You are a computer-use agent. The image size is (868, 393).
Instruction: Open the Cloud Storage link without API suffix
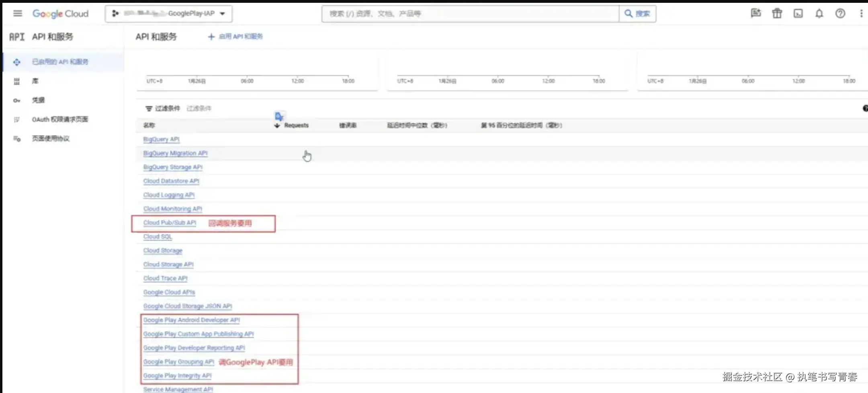coord(163,251)
